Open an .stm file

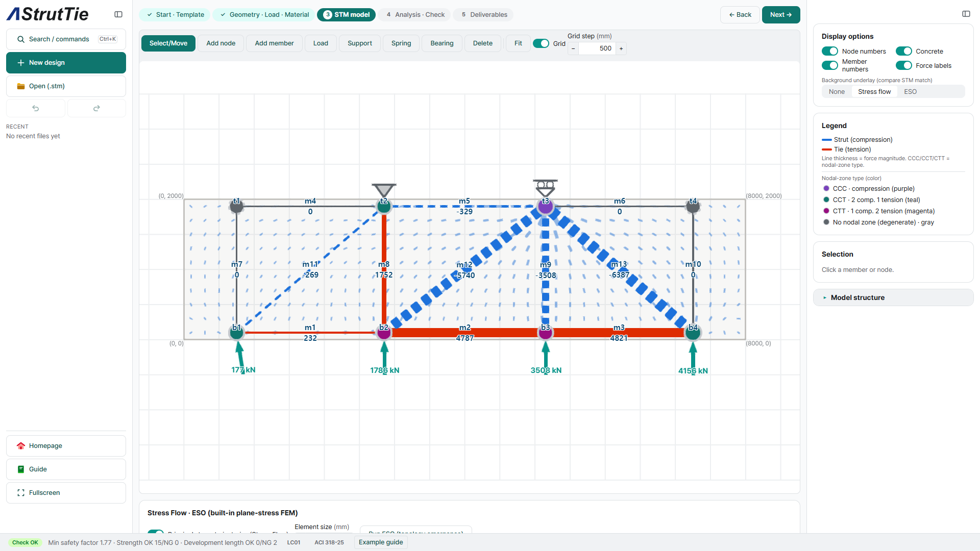(66, 86)
